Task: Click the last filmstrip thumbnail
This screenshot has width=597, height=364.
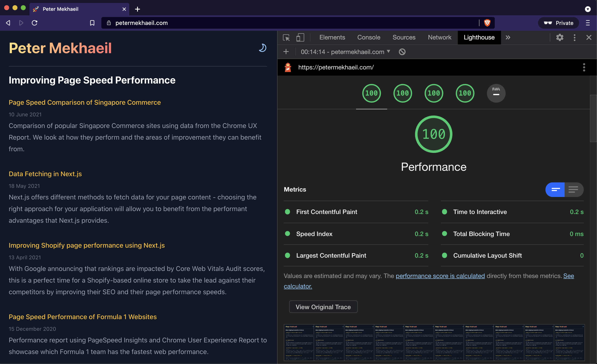Action: click(569, 342)
